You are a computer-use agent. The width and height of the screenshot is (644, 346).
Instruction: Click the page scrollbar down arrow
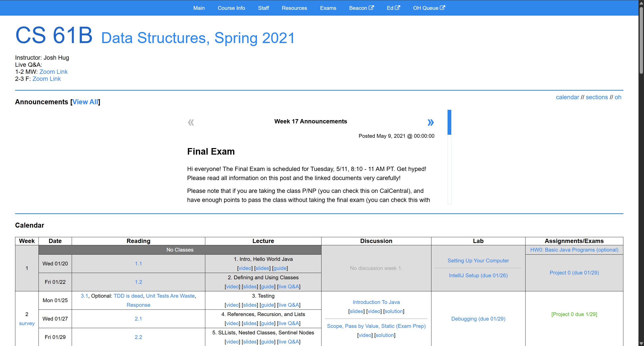pos(641,343)
